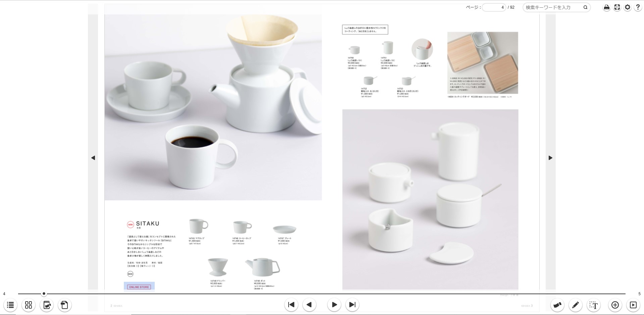Viewport: 644px width, 315px height.
Task: Zoom in with the plus icon
Action: click(615, 305)
